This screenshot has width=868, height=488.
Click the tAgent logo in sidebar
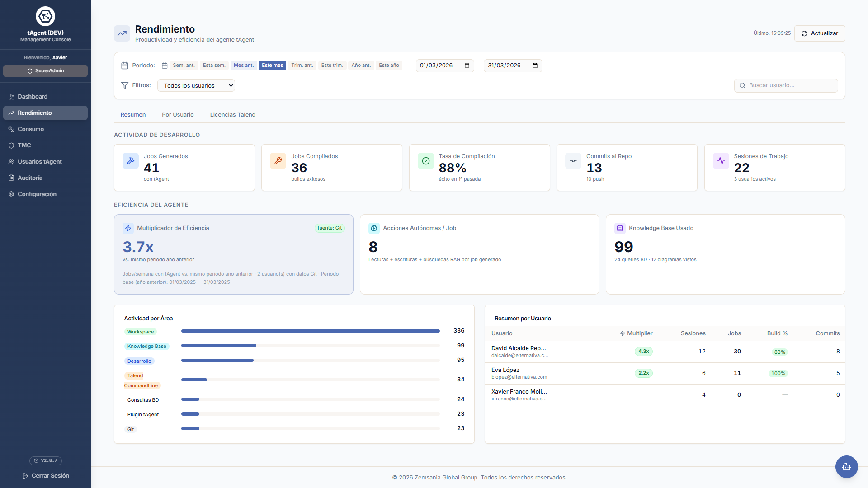tap(45, 16)
